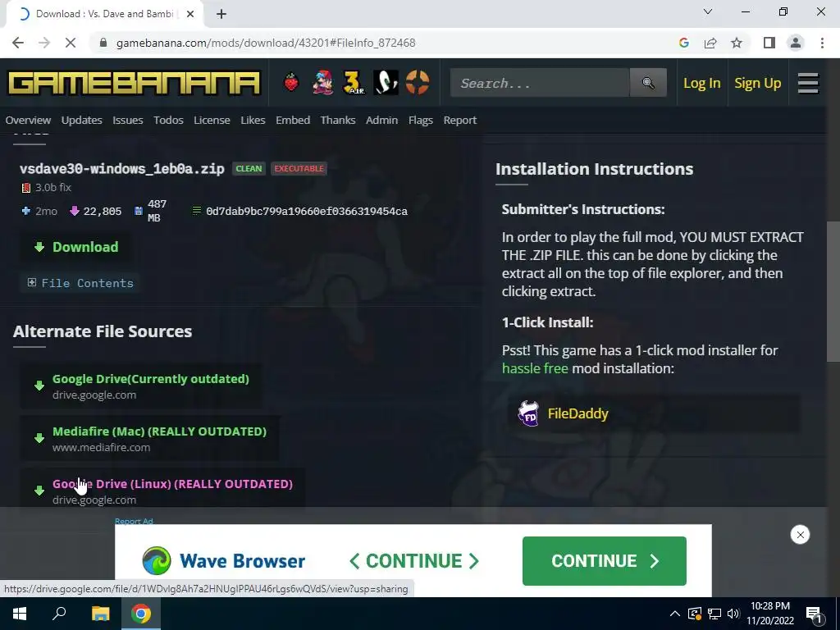Open the Friday Night Funkin' game icon
The width and height of the screenshot is (840, 630).
pyautogui.click(x=322, y=83)
